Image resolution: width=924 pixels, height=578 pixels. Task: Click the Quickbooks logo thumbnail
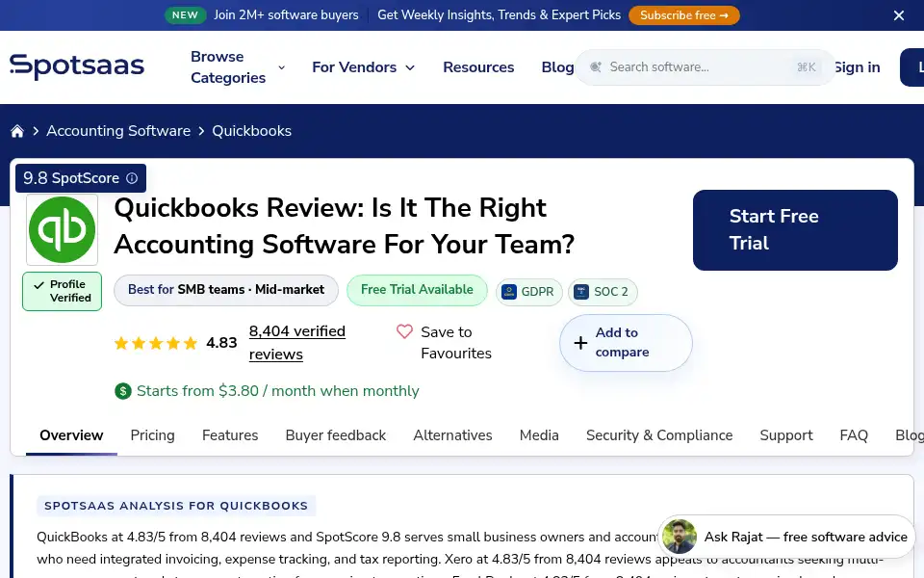62,229
